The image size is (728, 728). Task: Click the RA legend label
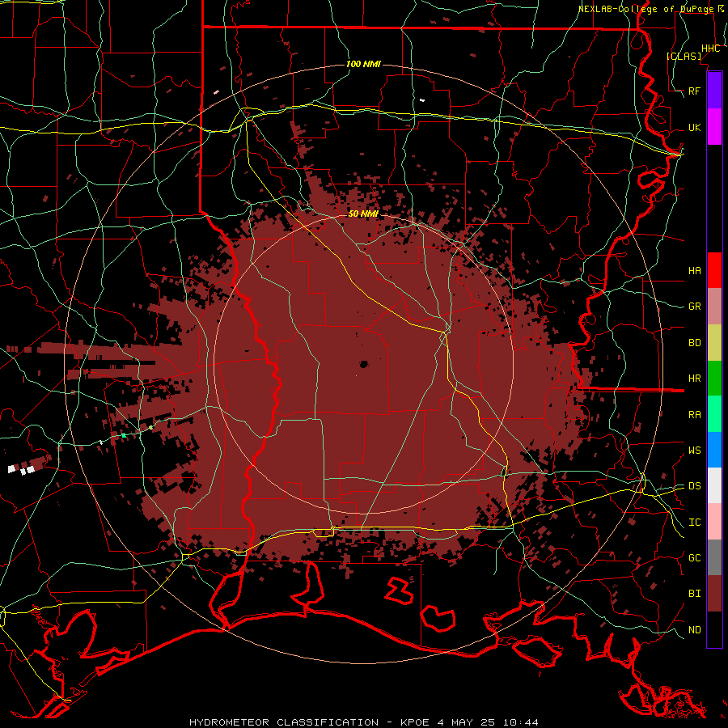point(694,415)
